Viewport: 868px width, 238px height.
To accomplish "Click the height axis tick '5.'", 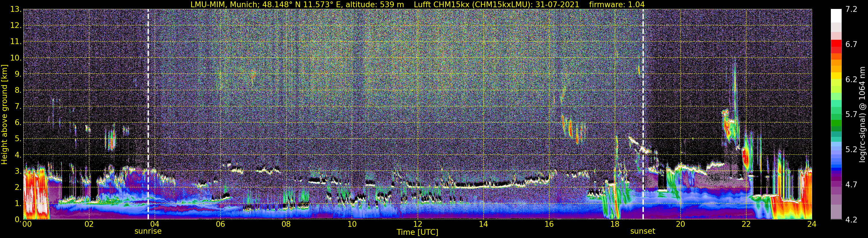I will tap(18, 139).
